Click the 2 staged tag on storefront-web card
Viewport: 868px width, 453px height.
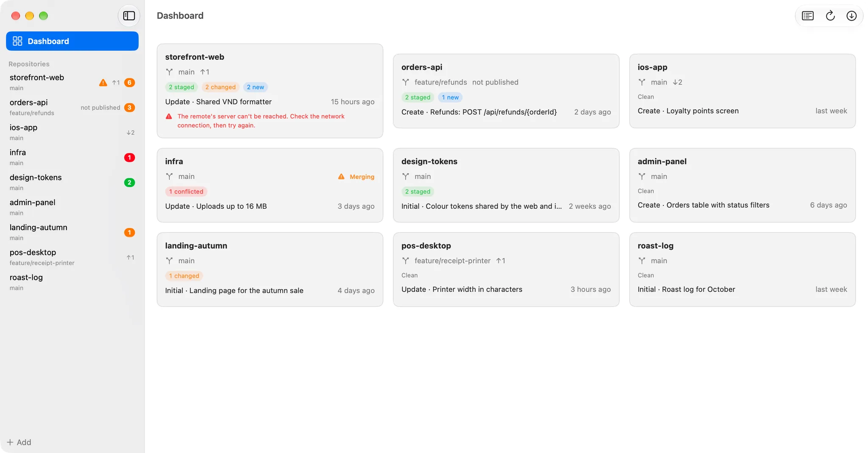[x=181, y=87]
